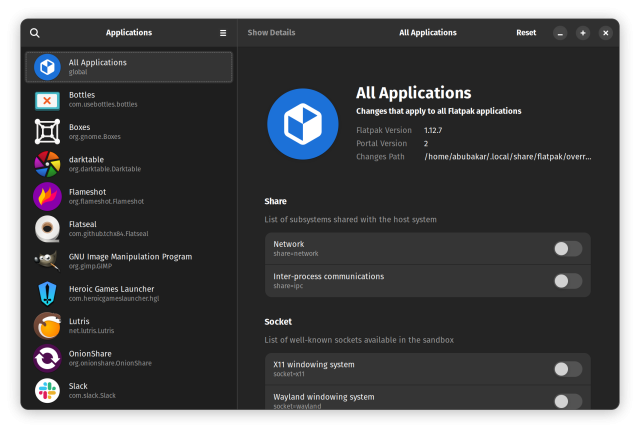Click the Bottles app icon
Image resolution: width=640 pixels, height=432 pixels.
[x=47, y=100]
